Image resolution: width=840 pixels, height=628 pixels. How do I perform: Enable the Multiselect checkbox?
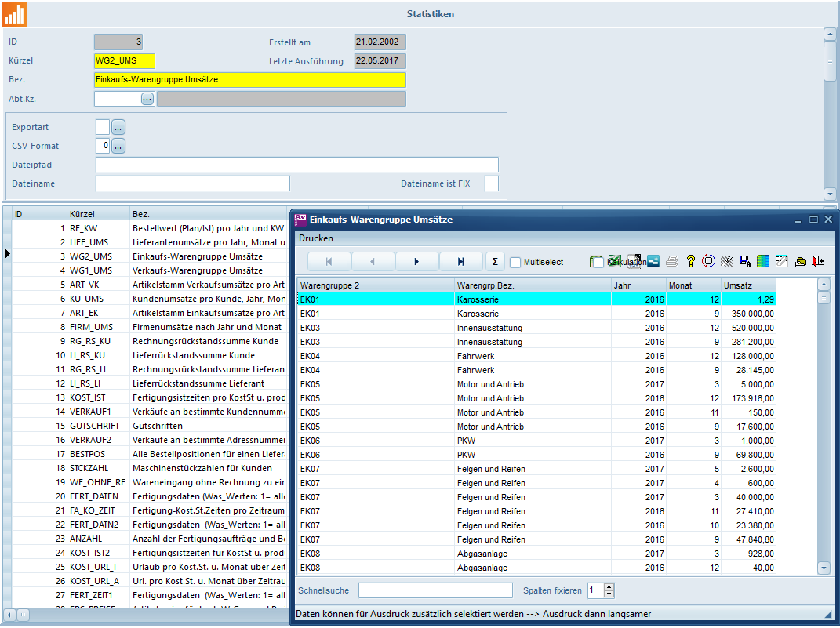click(515, 263)
